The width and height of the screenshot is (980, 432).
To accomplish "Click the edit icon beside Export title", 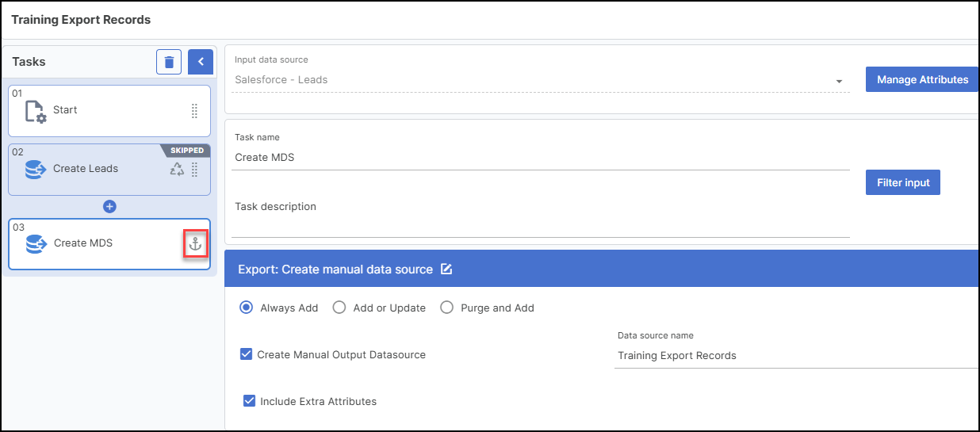I will pyautogui.click(x=446, y=270).
